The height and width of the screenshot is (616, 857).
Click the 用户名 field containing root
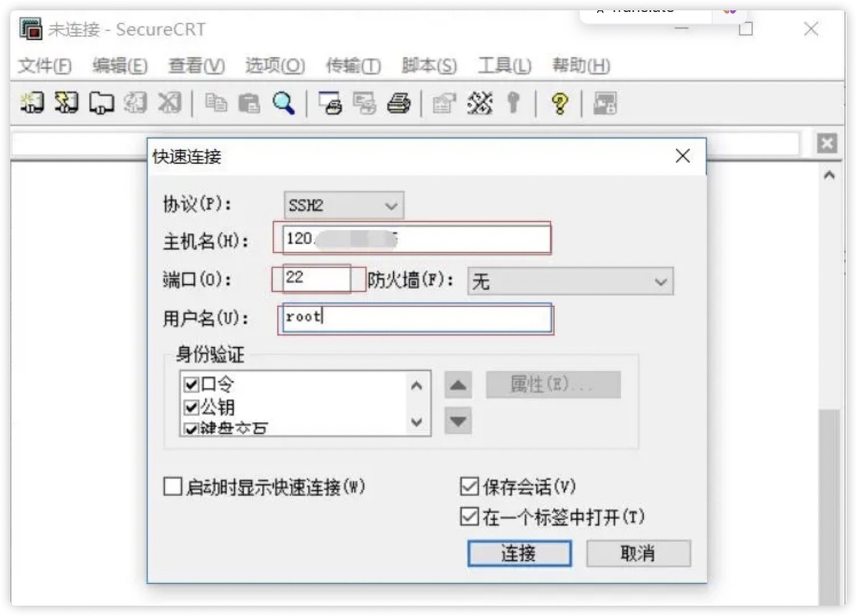[x=417, y=318]
